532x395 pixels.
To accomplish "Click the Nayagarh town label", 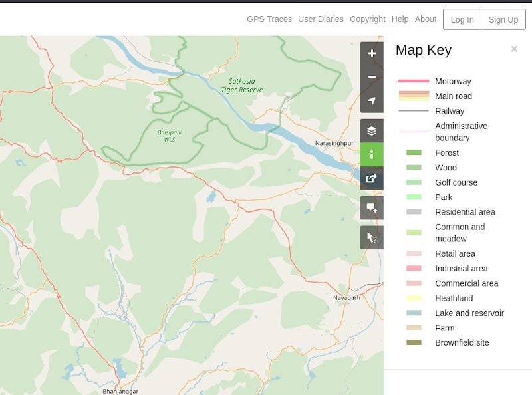I will (346, 298).
